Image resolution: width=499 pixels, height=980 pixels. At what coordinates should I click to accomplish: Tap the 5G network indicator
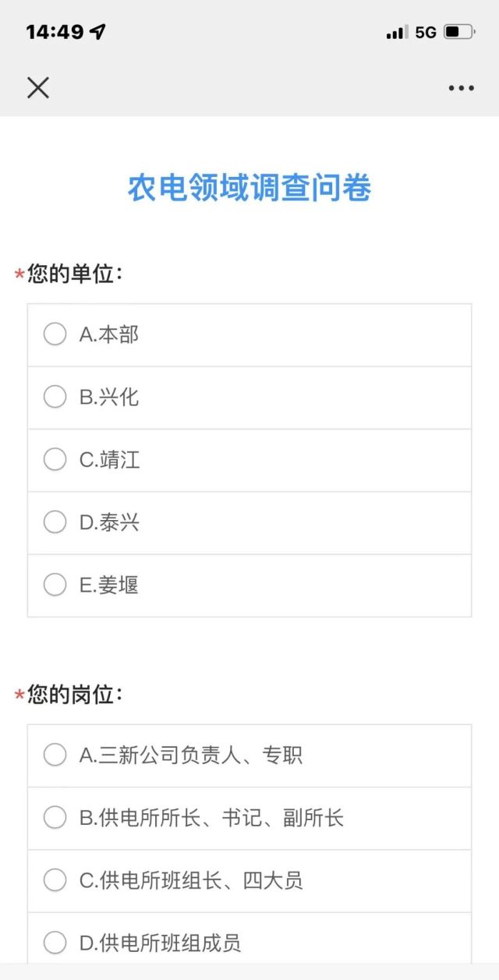click(426, 33)
